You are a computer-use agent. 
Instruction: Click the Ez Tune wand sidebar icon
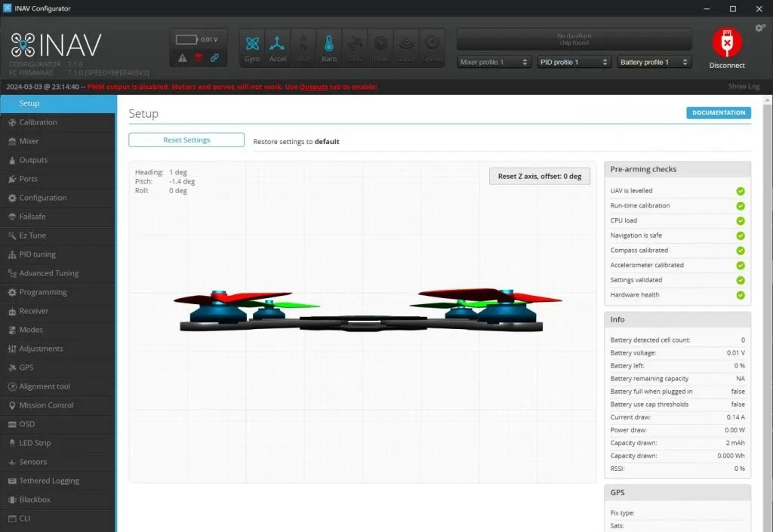click(x=12, y=235)
